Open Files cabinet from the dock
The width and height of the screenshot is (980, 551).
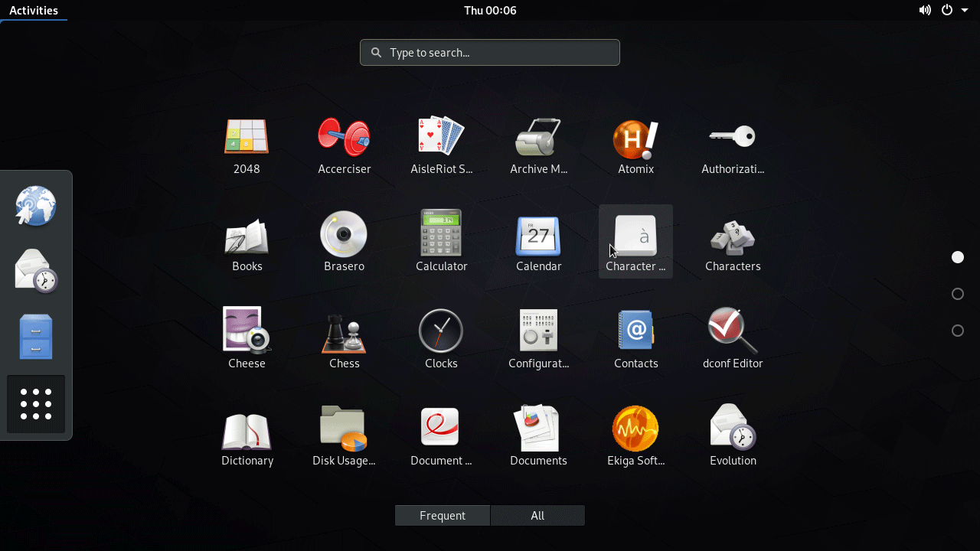36,337
